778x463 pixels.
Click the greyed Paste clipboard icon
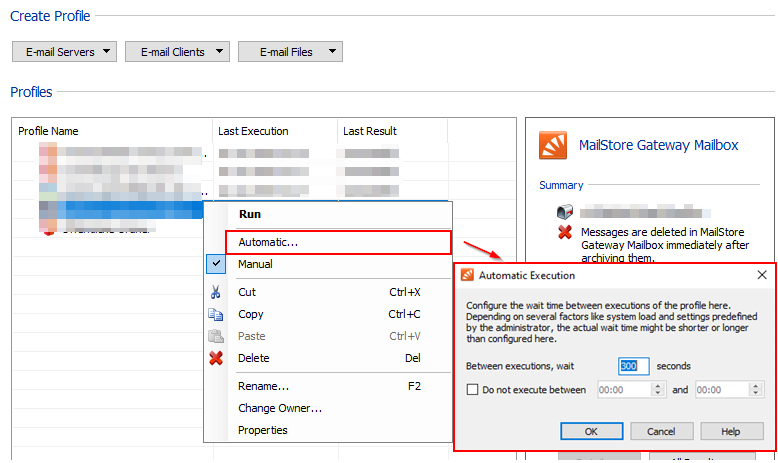(x=215, y=336)
